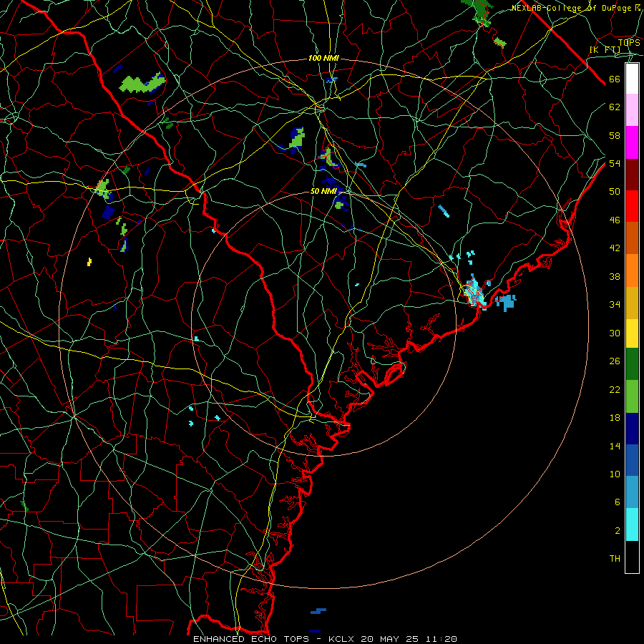Viewport: 644px width, 644px height.
Task: Select the dark green legend swatch
Action: pyautogui.click(x=632, y=364)
